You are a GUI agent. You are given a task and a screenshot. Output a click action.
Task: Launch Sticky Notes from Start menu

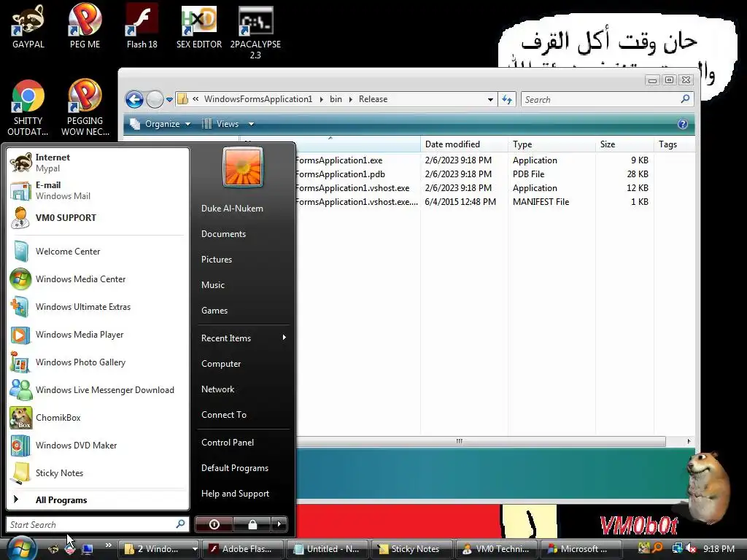(97, 472)
